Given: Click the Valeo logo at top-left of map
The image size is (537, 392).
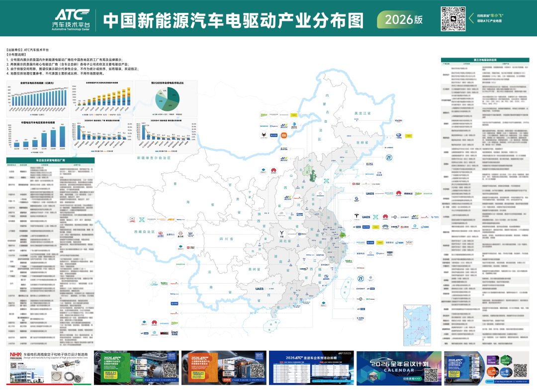Looking at the screenshot, I should [264, 115].
